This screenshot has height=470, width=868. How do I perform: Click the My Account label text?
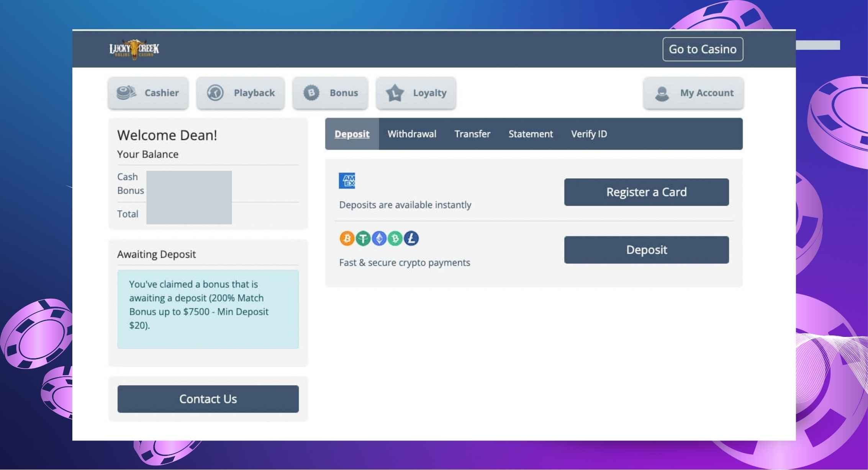pyautogui.click(x=707, y=93)
